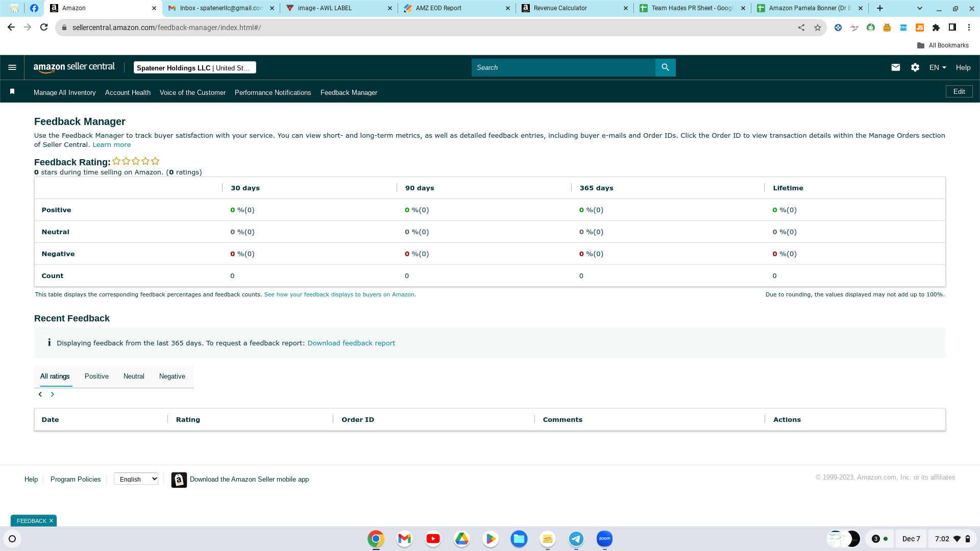Open Chrome three-dot menu
The height and width of the screenshot is (551, 980).
click(x=969, y=28)
